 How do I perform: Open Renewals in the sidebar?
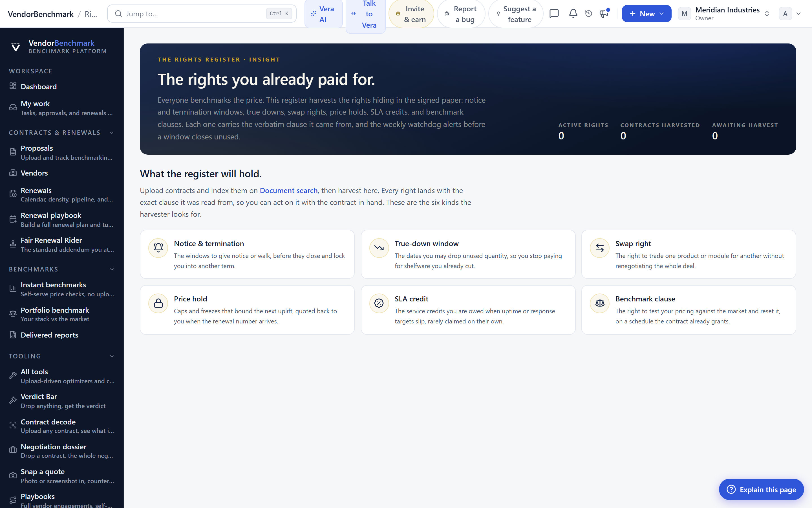pyautogui.click(x=62, y=194)
